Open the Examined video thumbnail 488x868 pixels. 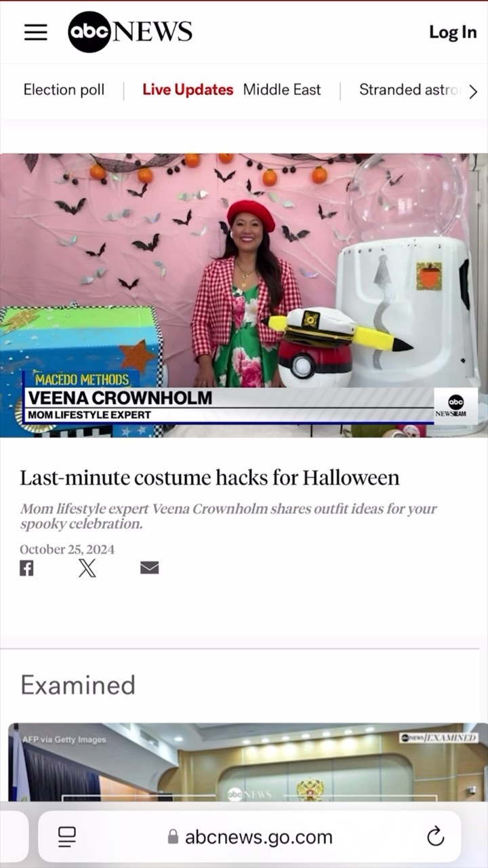(x=248, y=763)
